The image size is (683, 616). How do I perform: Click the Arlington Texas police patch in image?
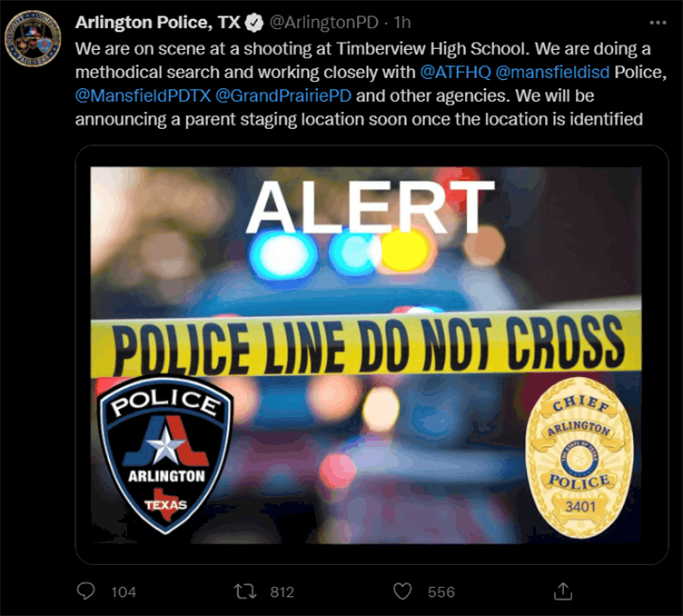click(x=165, y=455)
